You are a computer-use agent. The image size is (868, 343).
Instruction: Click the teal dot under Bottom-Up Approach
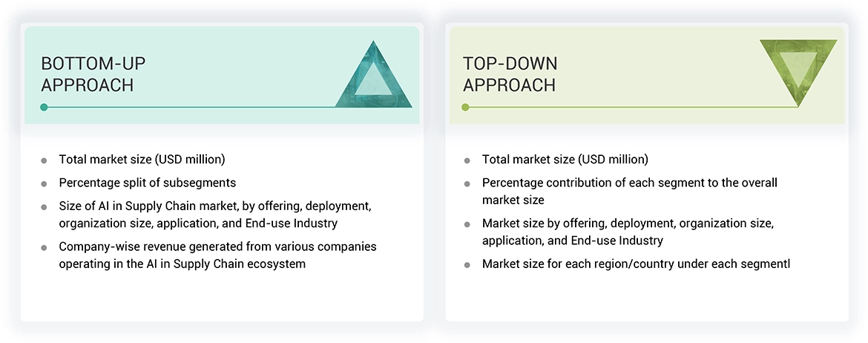pos(44,107)
